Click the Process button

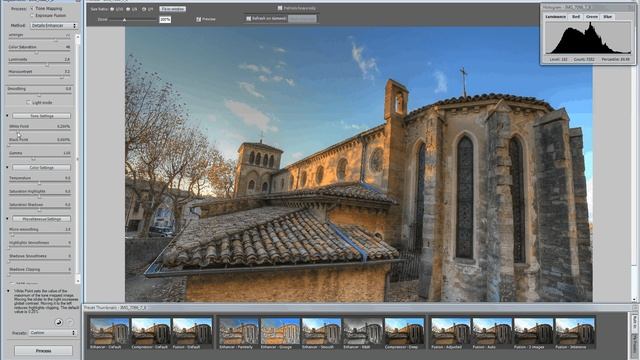[x=43, y=351]
